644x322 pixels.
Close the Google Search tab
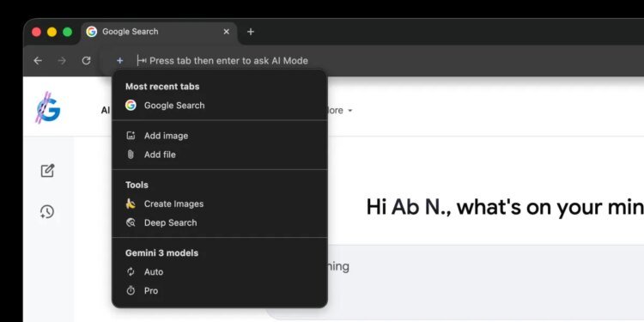point(227,32)
